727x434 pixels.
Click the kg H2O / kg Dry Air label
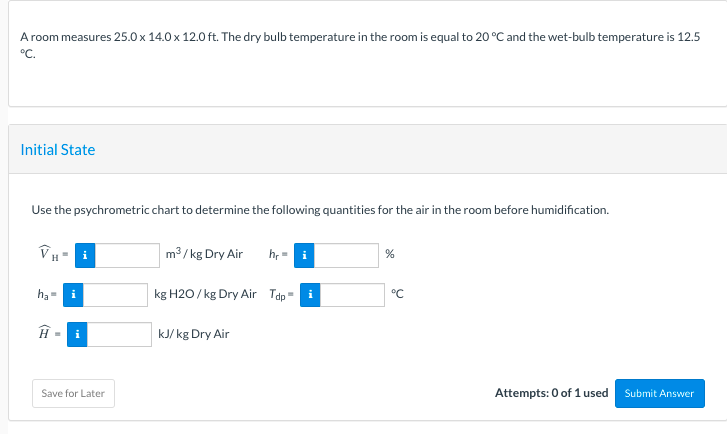(206, 294)
